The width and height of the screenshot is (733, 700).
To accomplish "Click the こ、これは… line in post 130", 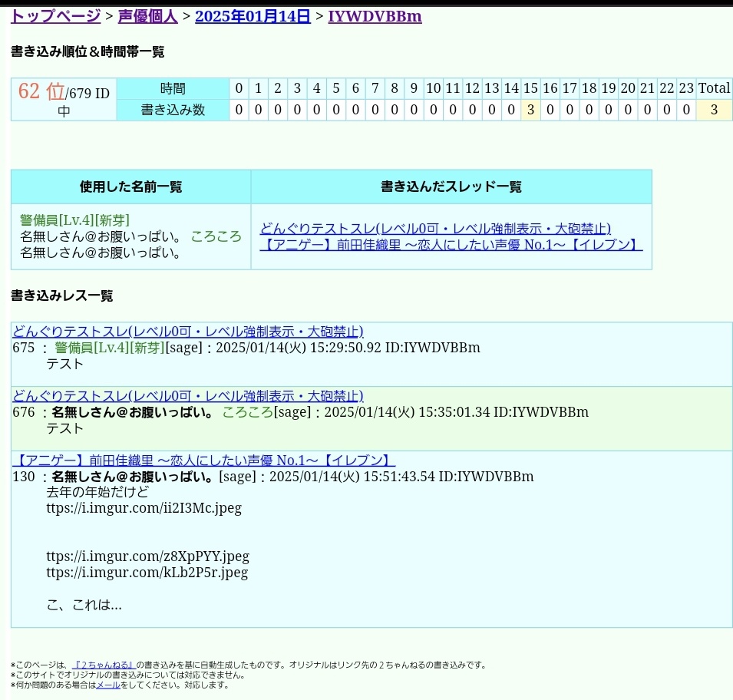I will tap(84, 605).
